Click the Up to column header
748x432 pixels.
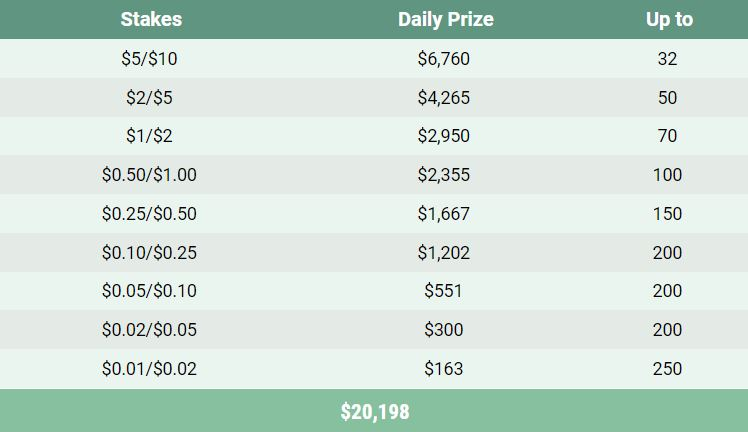[x=668, y=19]
